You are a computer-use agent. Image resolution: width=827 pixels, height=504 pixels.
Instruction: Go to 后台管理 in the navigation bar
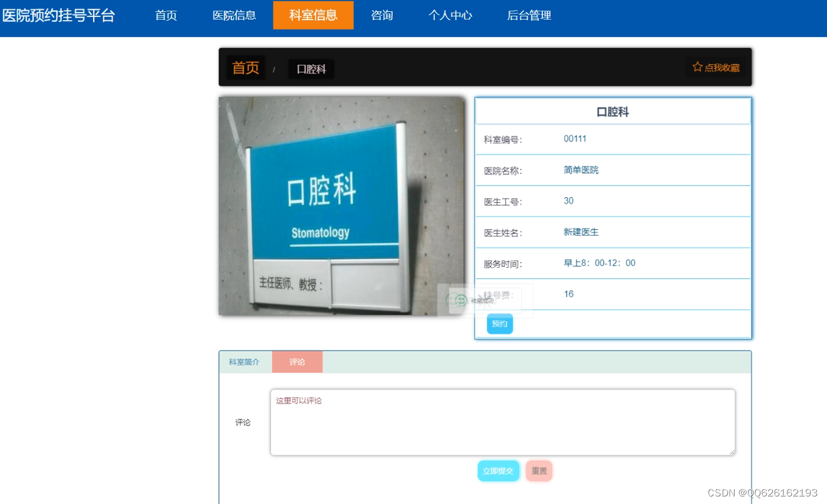[529, 16]
